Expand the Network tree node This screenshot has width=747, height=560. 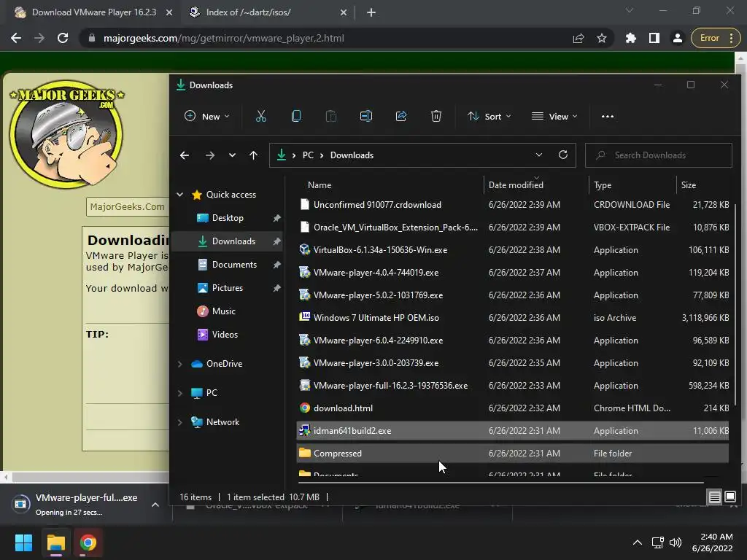tap(179, 422)
